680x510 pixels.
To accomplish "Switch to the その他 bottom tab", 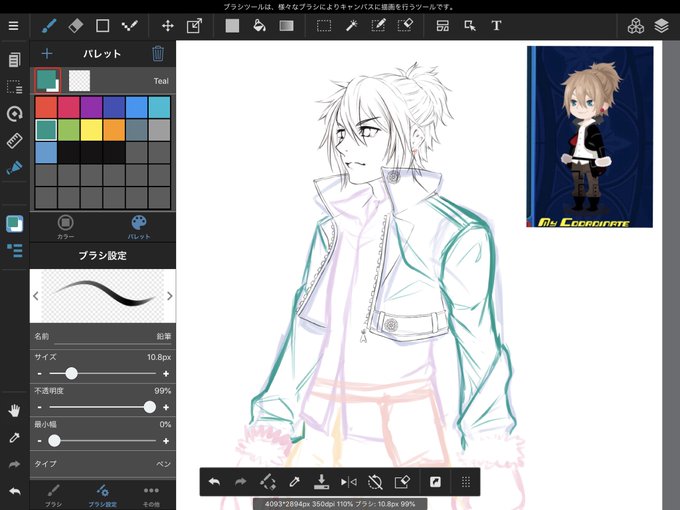I will tap(151, 496).
